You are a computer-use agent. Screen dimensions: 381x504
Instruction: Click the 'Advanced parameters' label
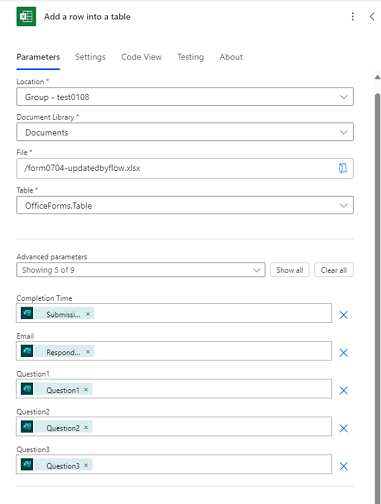click(52, 257)
